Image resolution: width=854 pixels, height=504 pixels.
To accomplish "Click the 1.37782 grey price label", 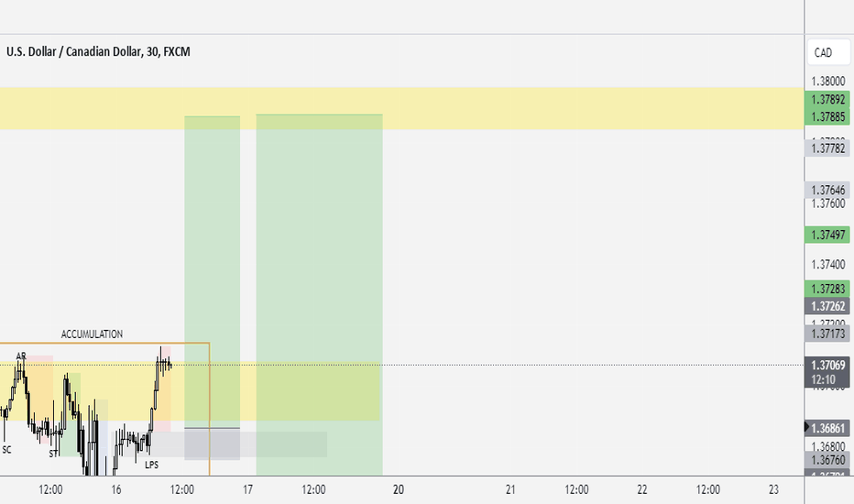I will pyautogui.click(x=827, y=148).
